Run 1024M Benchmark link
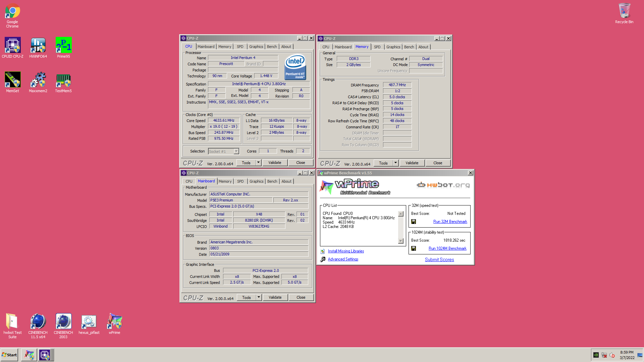The image size is (644, 362). pyautogui.click(x=447, y=248)
